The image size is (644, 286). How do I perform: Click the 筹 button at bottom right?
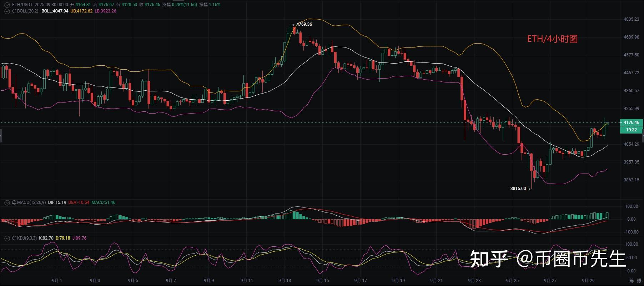pos(632,281)
